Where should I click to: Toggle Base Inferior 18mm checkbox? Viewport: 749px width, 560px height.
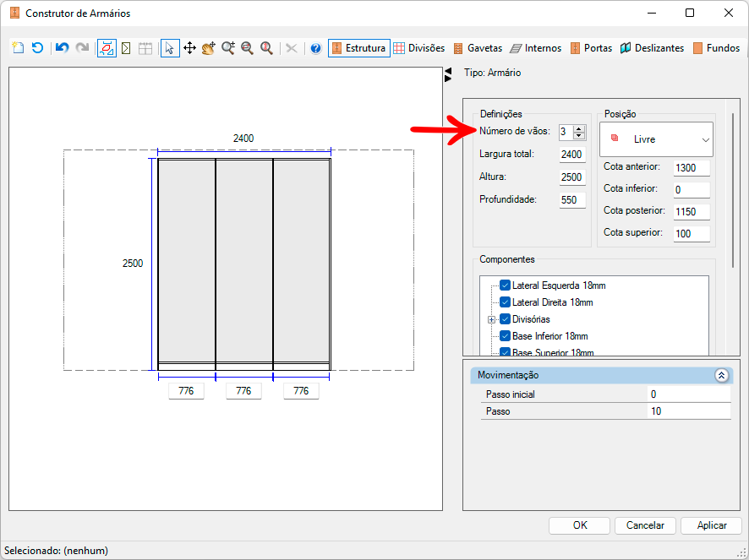(505, 336)
